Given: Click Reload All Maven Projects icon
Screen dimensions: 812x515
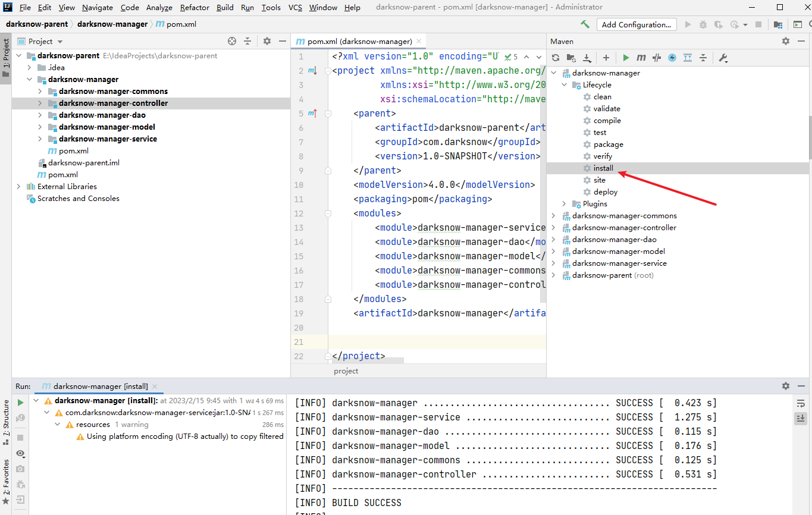Looking at the screenshot, I should [x=556, y=58].
